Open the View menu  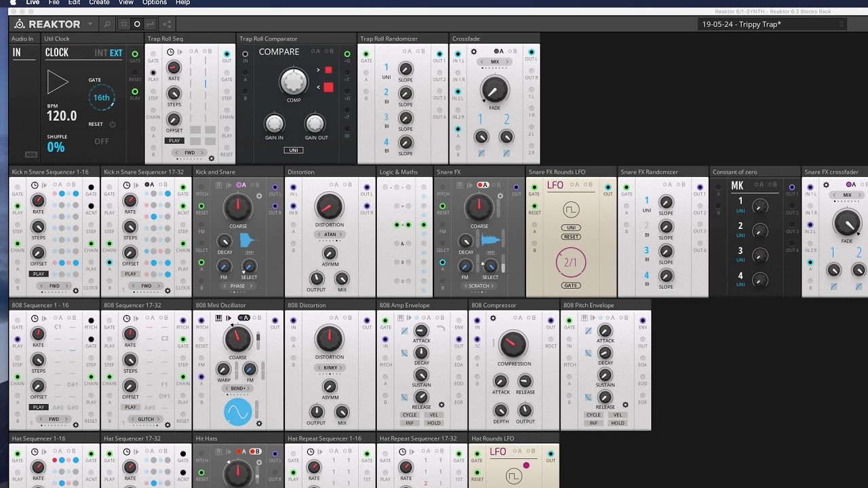126,3
